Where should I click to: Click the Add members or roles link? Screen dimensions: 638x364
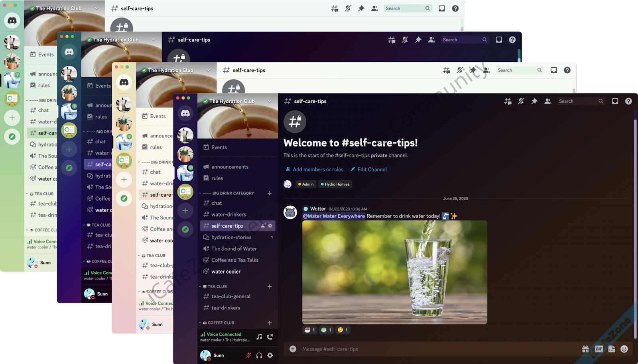pos(317,169)
